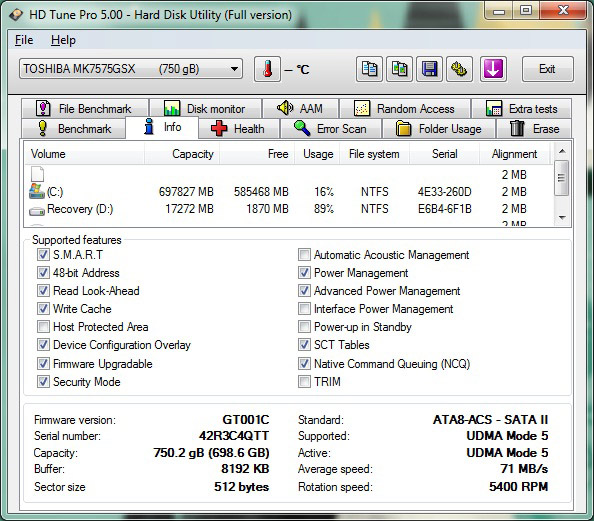Open the File menu
The height and width of the screenshot is (521, 594).
pos(24,40)
